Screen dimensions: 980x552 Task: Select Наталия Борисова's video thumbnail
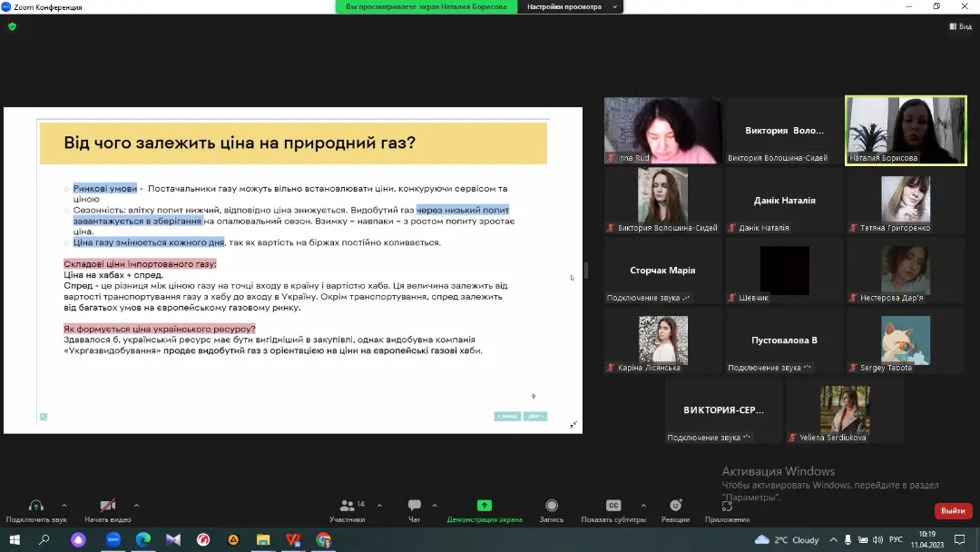[x=906, y=130]
